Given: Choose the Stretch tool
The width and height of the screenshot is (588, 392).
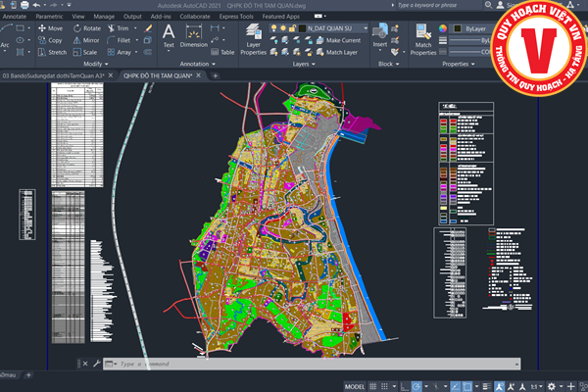Looking at the screenshot, I should (x=51, y=52).
